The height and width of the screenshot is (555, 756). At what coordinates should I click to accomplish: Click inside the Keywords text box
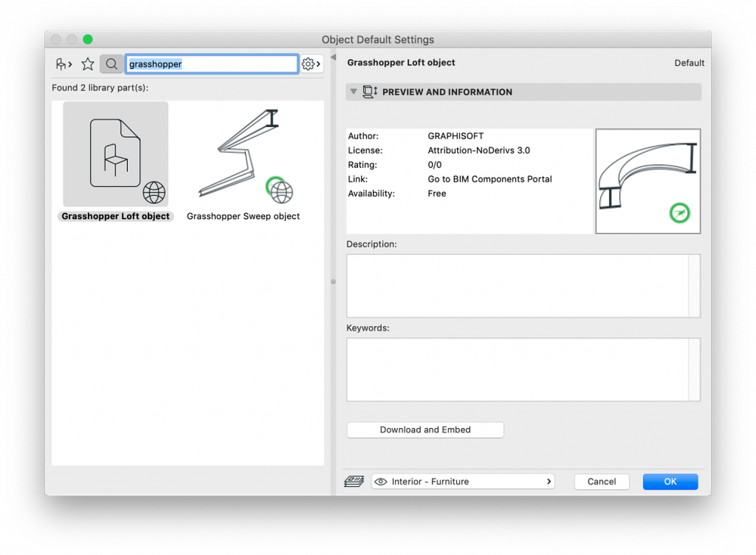pos(518,370)
